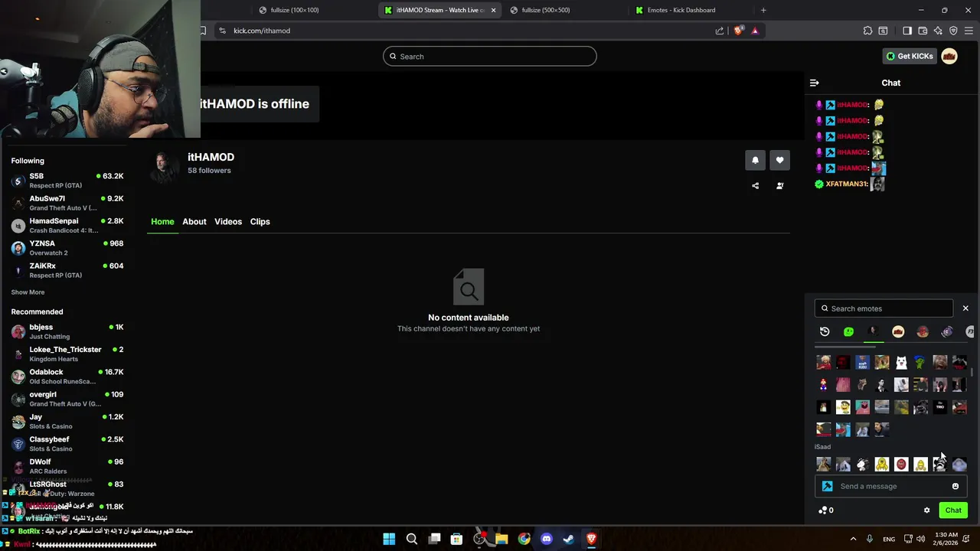980x551 pixels.
Task: Open the recently used emotes tab
Action: (x=825, y=331)
